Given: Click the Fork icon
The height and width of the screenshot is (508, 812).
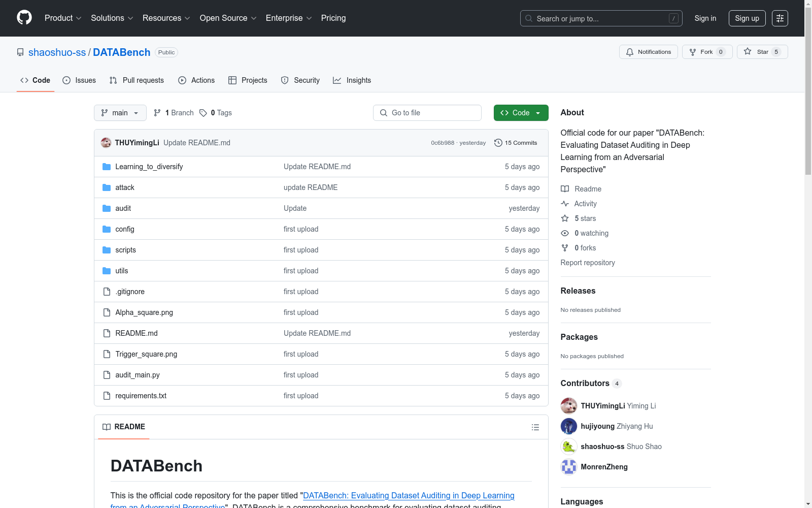Looking at the screenshot, I should 693,52.
